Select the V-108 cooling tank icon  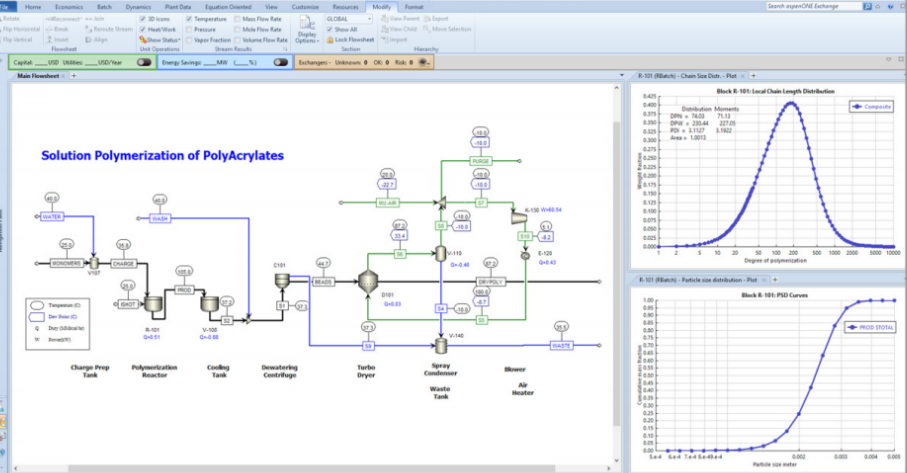point(209,304)
